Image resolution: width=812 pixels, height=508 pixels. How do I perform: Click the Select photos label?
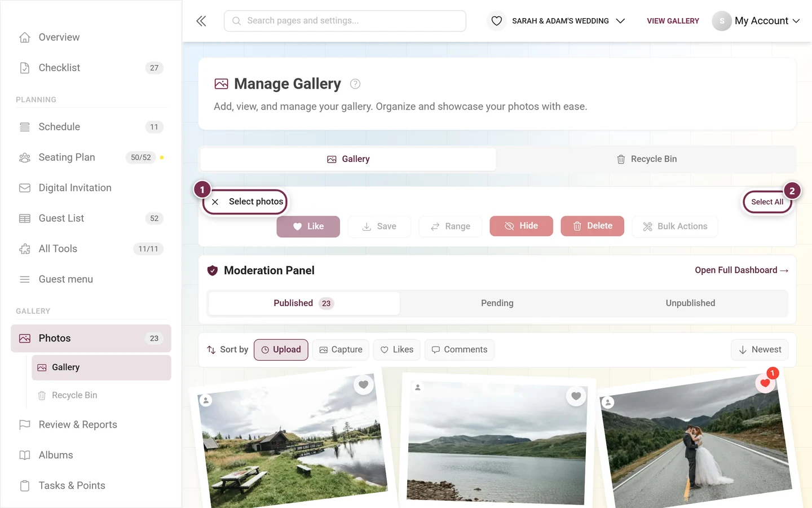coord(256,202)
